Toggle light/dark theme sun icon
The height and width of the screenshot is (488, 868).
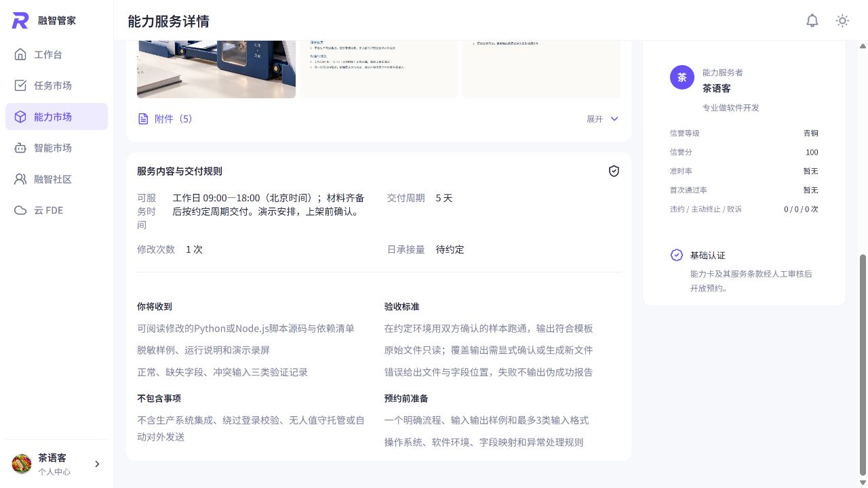842,20
